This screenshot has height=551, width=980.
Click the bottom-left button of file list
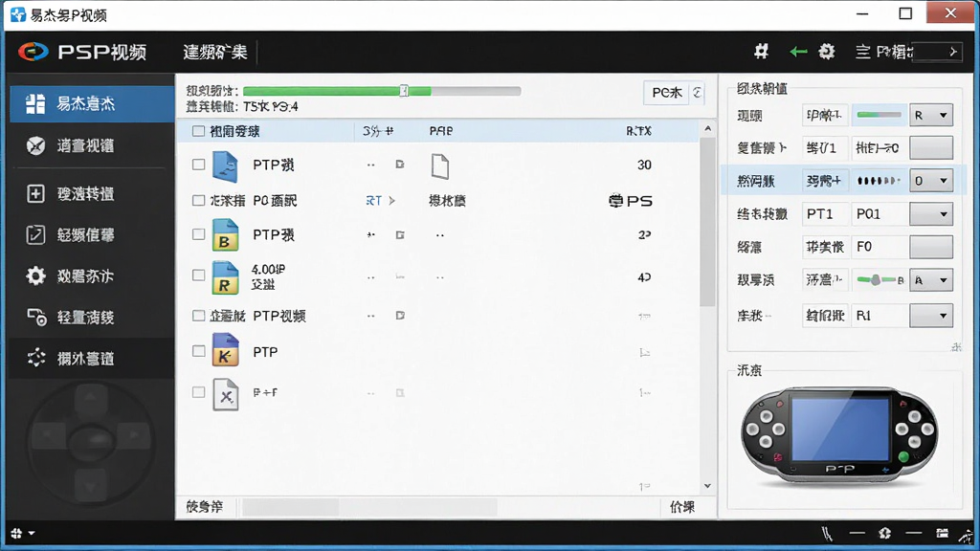click(x=205, y=507)
